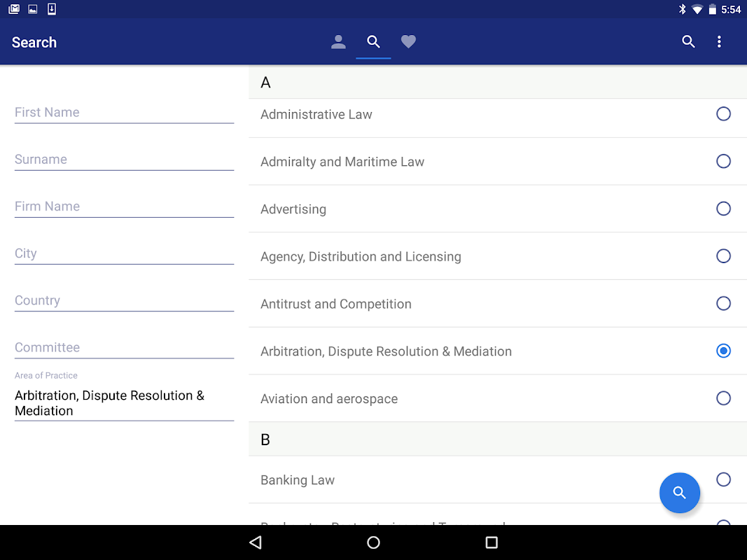Tap the Aviation and aerospace text
This screenshot has width=747, height=560.
click(x=329, y=399)
